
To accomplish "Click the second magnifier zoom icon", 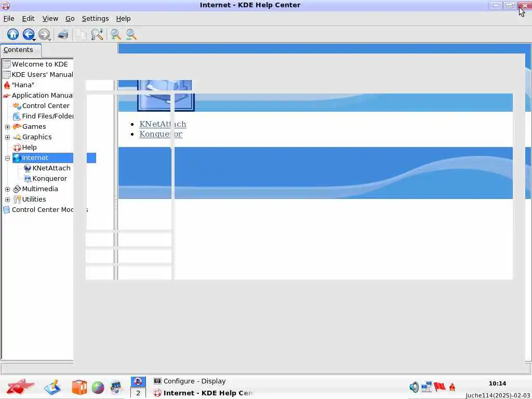I will tap(131, 34).
